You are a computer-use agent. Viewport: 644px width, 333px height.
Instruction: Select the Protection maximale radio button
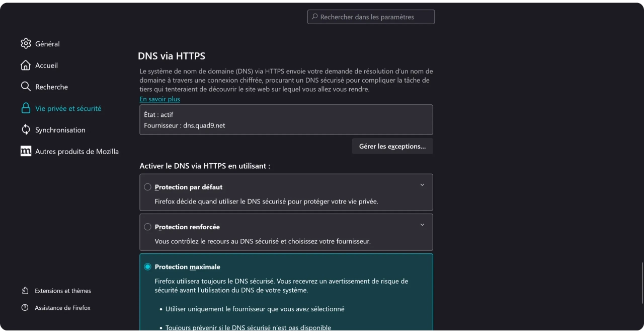click(x=147, y=267)
